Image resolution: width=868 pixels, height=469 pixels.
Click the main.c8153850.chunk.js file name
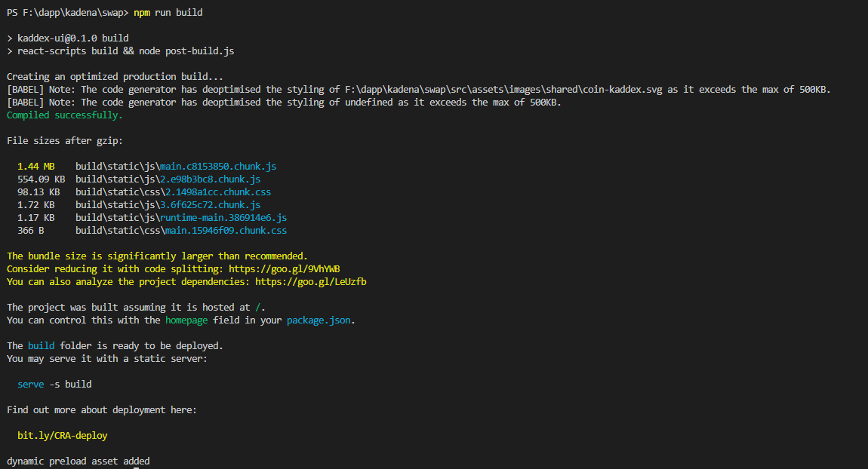click(218, 166)
